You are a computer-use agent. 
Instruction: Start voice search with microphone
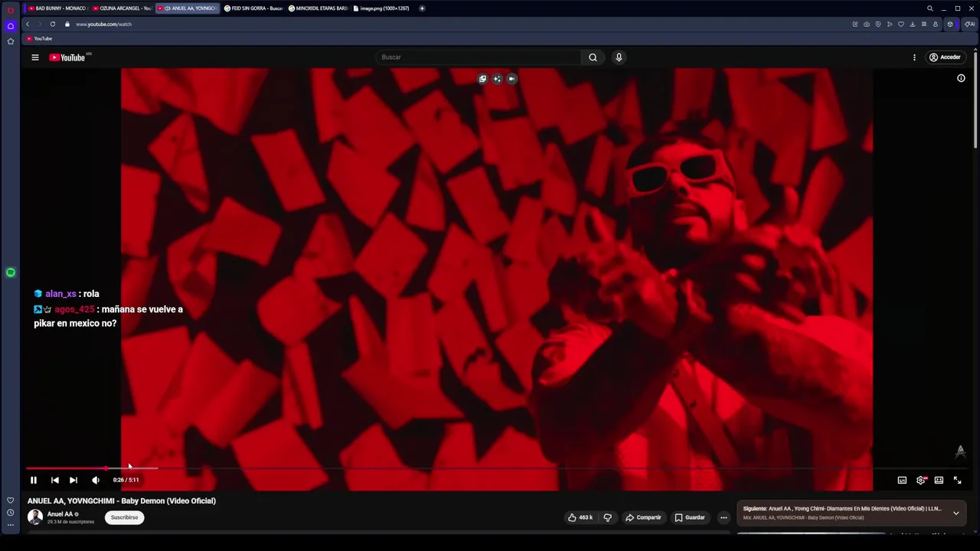coord(619,57)
